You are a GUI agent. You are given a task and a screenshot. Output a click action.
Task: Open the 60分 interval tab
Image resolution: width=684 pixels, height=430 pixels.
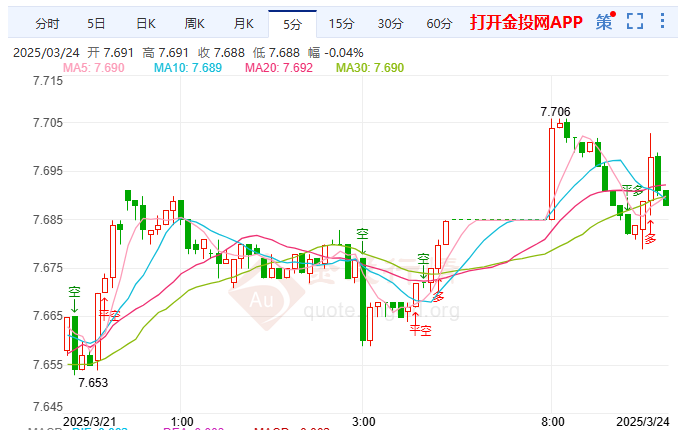[439, 24]
